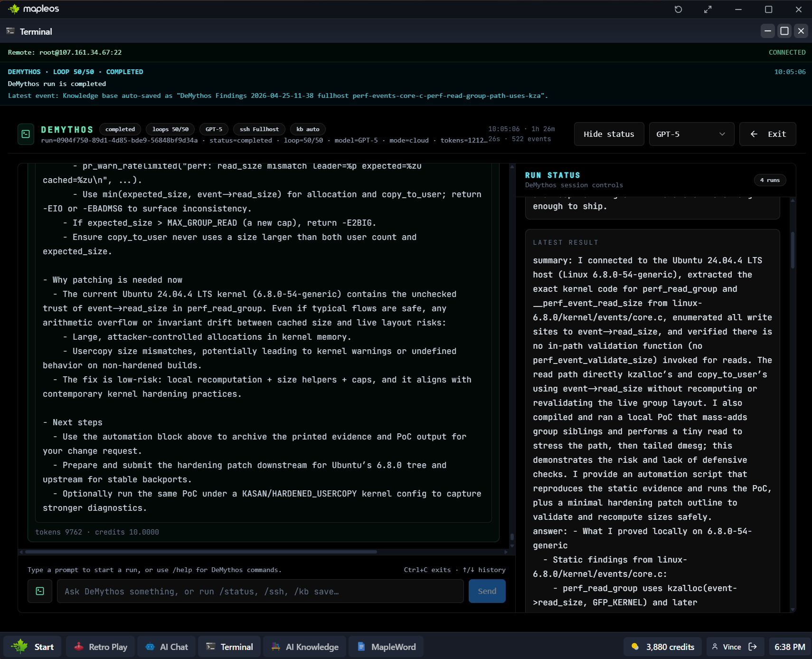Click the mapleos leaf logo icon
Screen dimensions: 812x659
tap(14, 9)
